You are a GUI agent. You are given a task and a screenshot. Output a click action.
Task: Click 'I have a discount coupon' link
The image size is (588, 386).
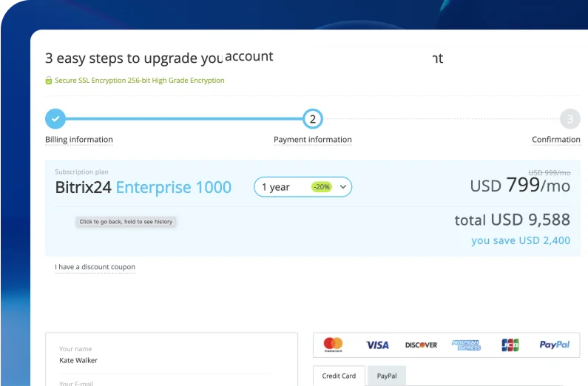click(95, 267)
